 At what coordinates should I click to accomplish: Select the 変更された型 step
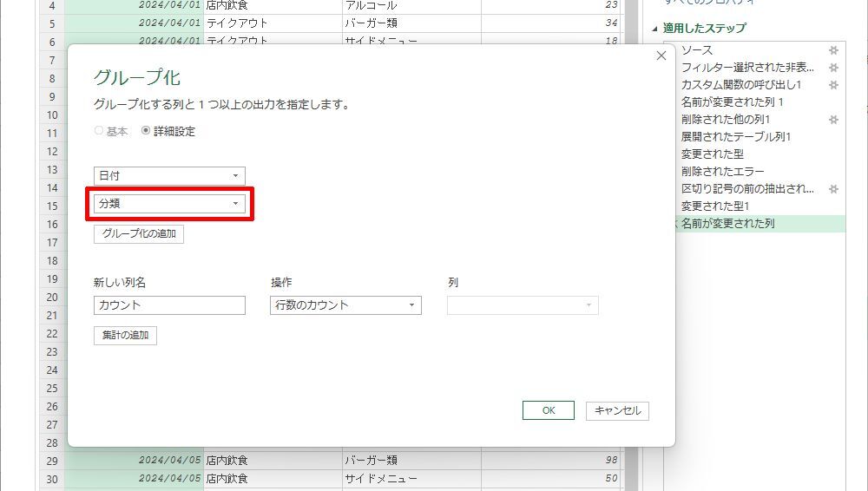[x=712, y=154]
